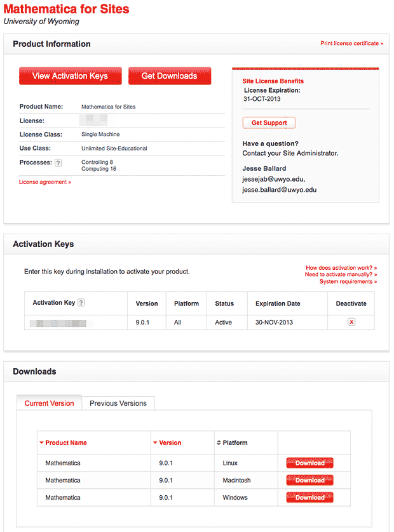Click email jesse.ballard@uwyo.edu
The image size is (394, 532).
coord(279,190)
